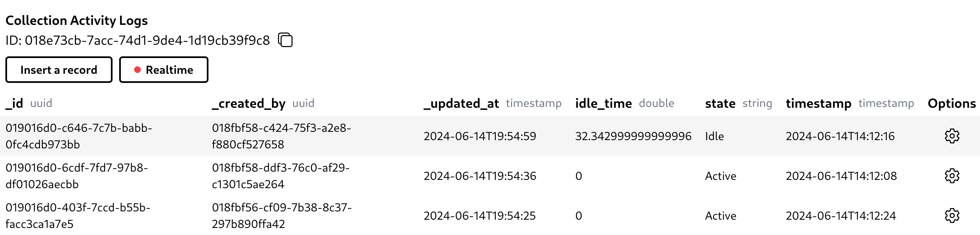The image size is (980, 235).
Task: Click the collection ID text
Action: coord(147,40)
